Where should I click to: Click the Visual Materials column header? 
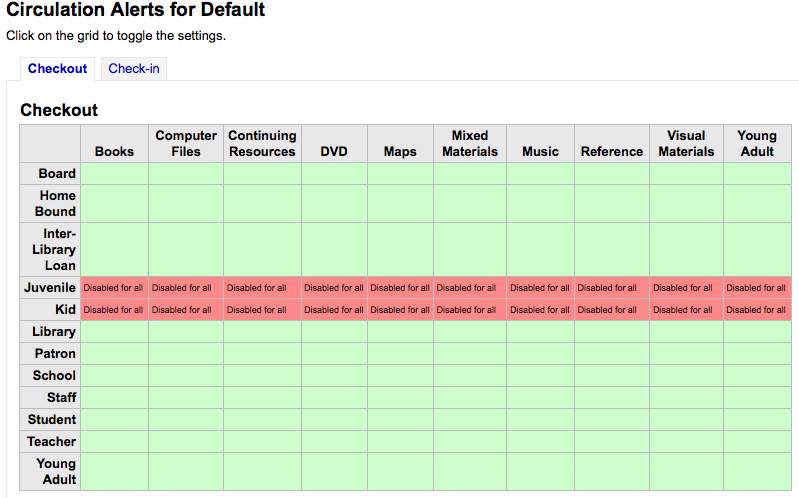(686, 143)
